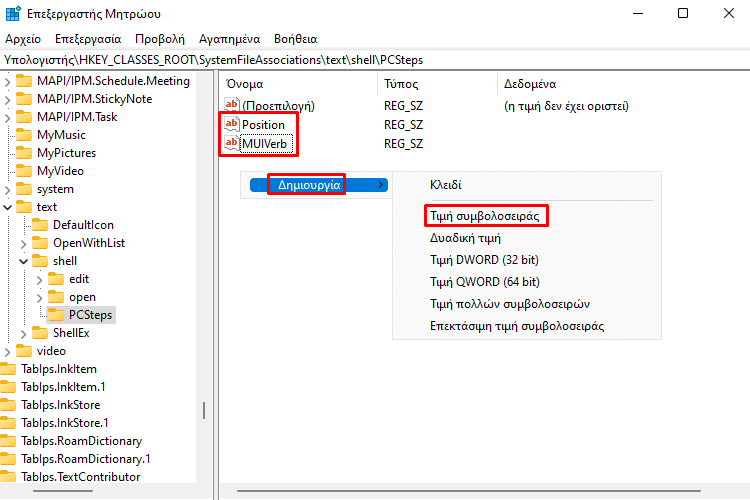Open the Δημιουργία submenu entry
This screenshot has width=750, height=500.
pos(319,185)
